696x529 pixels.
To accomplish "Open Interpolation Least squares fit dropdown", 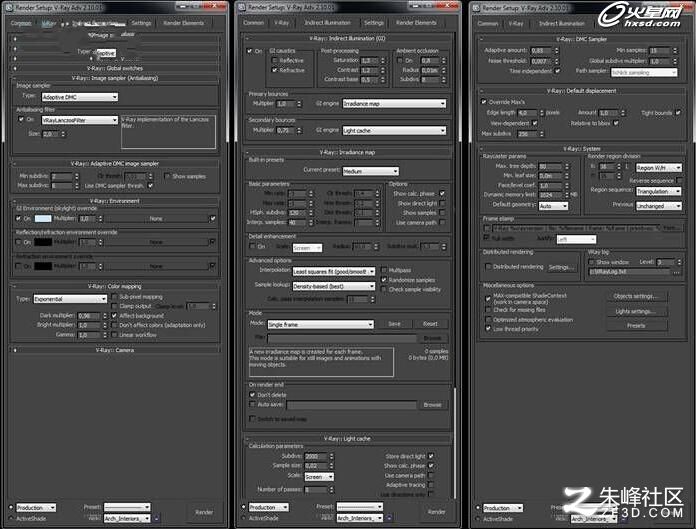I will [334, 271].
